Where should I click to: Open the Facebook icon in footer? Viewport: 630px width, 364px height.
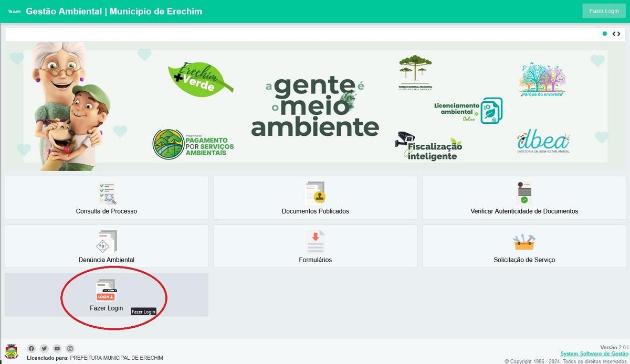(31, 348)
